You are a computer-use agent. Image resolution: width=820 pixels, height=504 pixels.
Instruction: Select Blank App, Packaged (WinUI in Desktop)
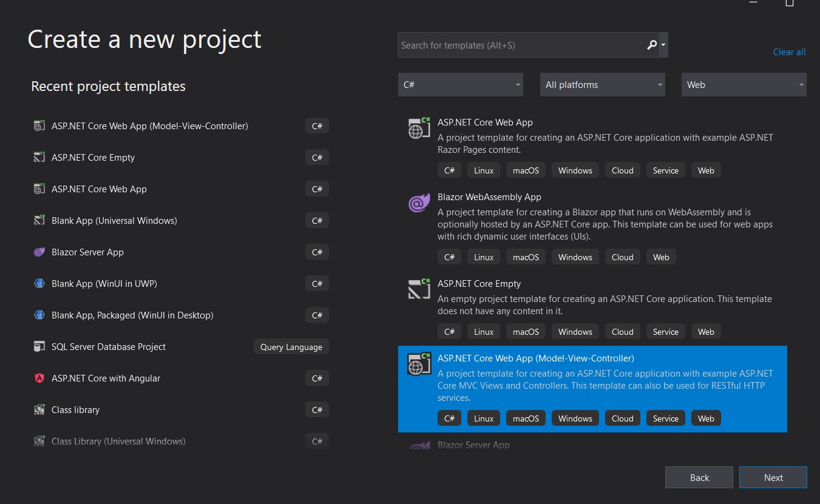[181, 315]
